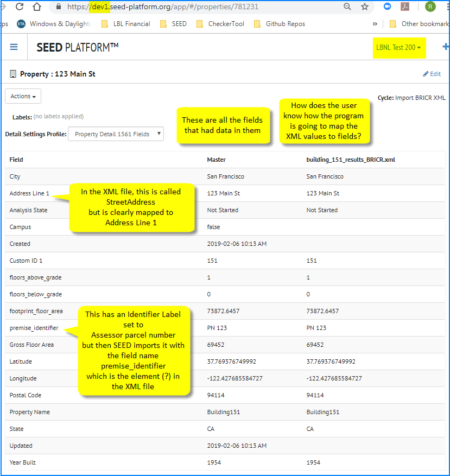The height and width of the screenshot is (476, 450).
Task: Click the padlock icon in the address bar
Action: (58, 8)
